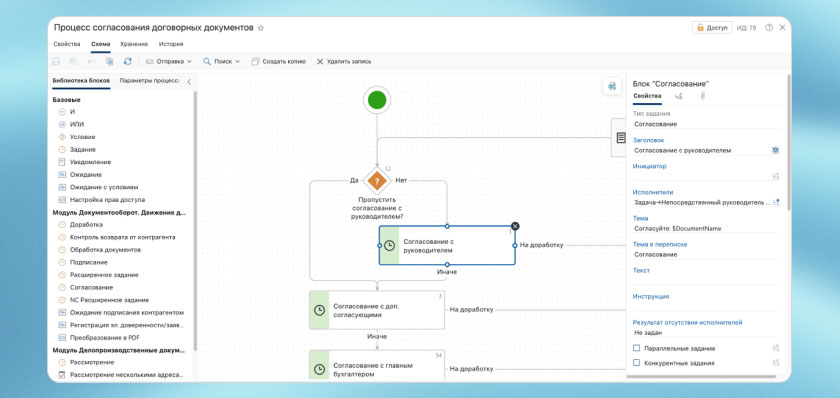
Task: Click the Создать копию button
Action: point(279,62)
